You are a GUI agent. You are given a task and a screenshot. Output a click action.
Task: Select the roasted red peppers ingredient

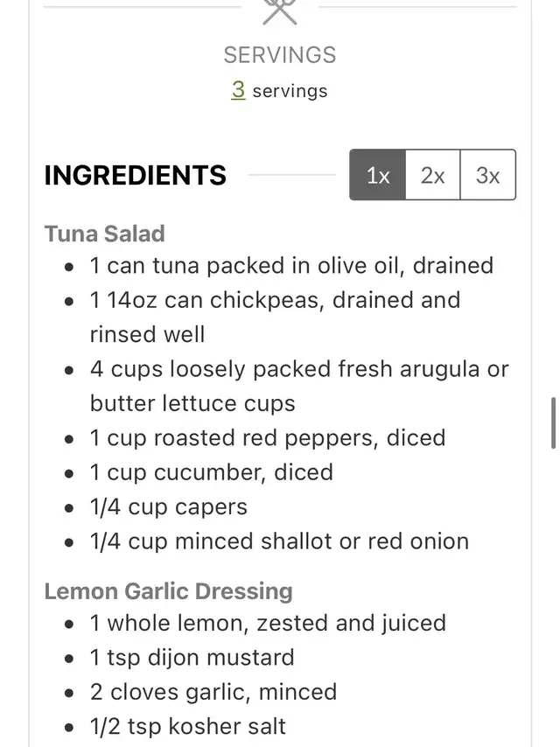[268, 438]
